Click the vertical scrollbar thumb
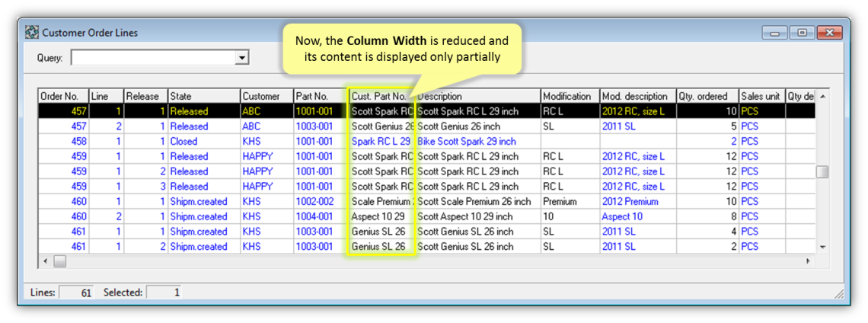868x323 pixels. 822,171
